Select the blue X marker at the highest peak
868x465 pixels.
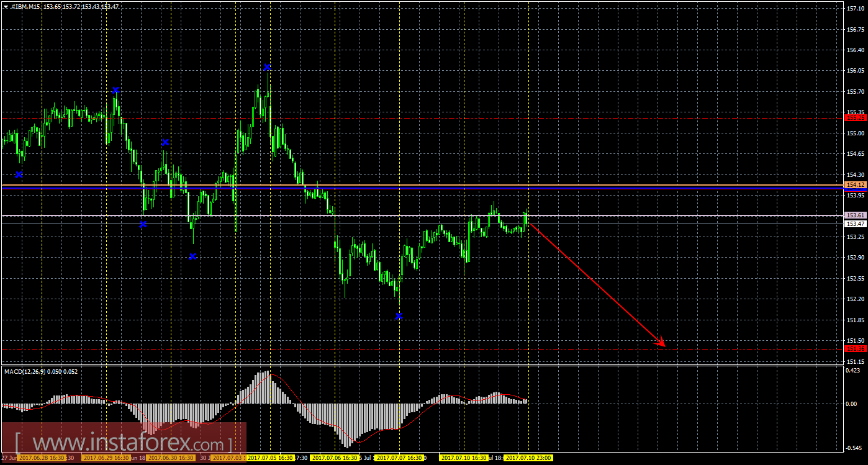pyautogui.click(x=267, y=67)
